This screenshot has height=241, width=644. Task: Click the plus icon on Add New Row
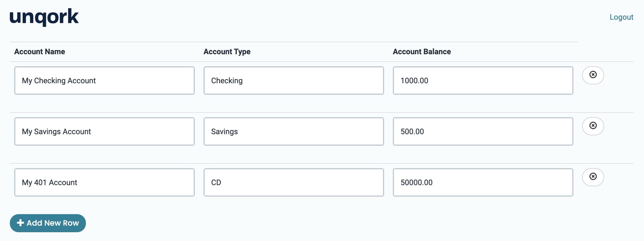(20, 223)
